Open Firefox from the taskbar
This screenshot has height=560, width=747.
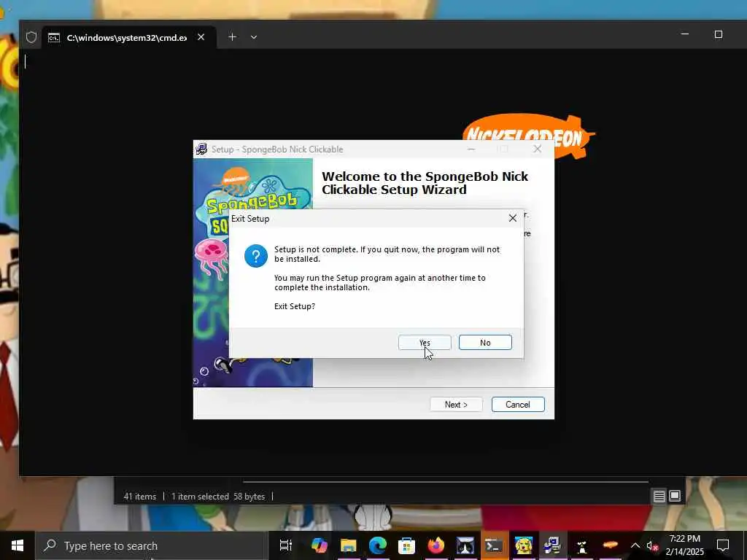(436, 545)
